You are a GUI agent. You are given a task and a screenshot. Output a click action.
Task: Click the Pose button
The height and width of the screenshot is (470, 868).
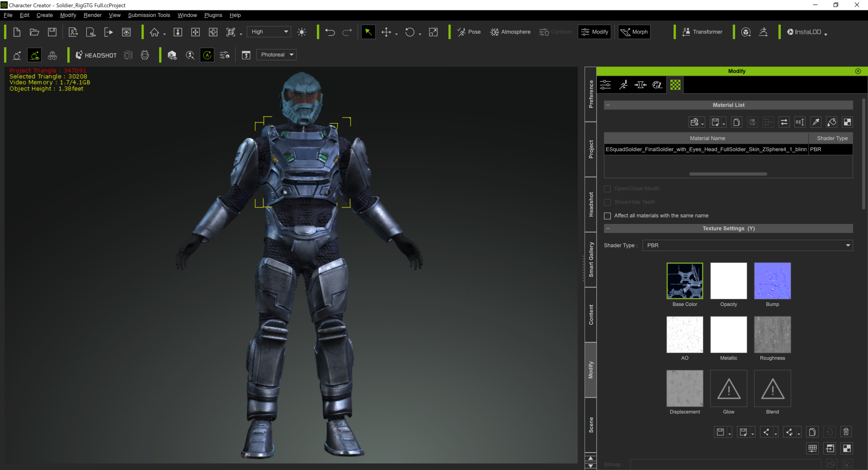click(x=469, y=32)
